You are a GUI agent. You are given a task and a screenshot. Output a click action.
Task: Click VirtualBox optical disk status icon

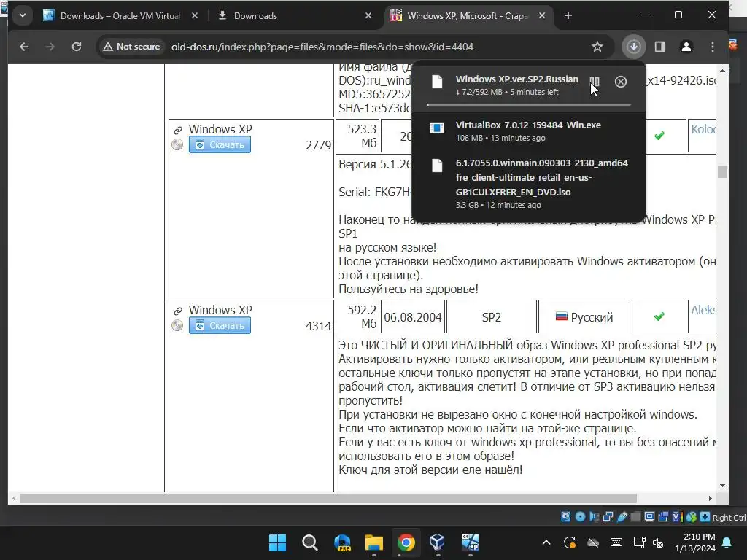click(x=580, y=517)
